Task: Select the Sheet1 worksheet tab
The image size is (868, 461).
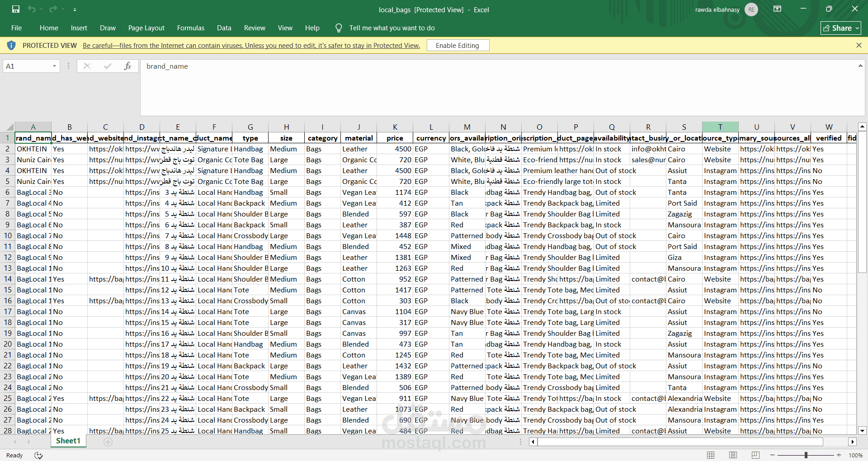Action: point(68,441)
